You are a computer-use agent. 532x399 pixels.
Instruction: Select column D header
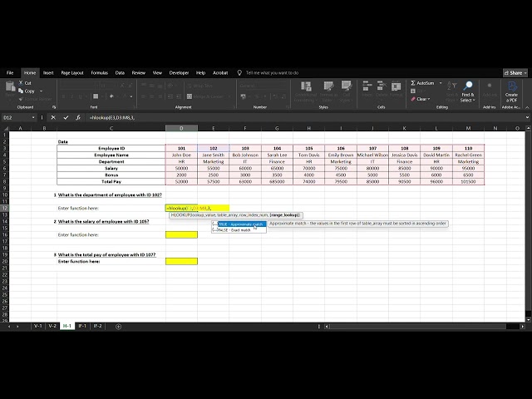181,128
